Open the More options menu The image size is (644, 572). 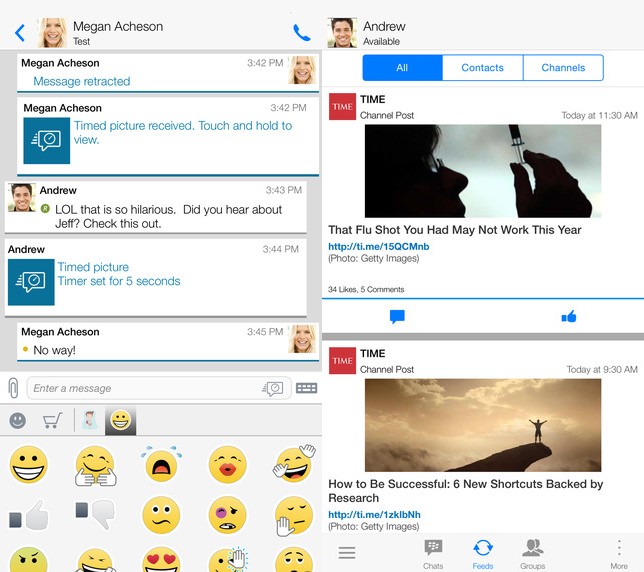[x=619, y=554]
